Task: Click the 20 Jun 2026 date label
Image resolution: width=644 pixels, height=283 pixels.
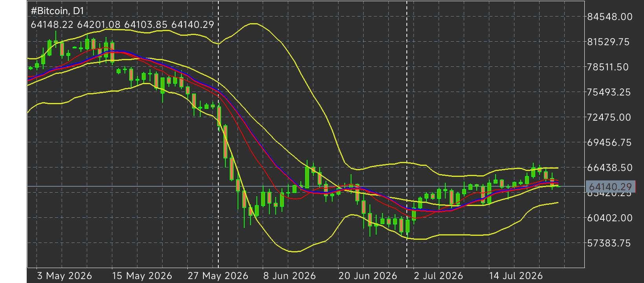Action: click(368, 276)
